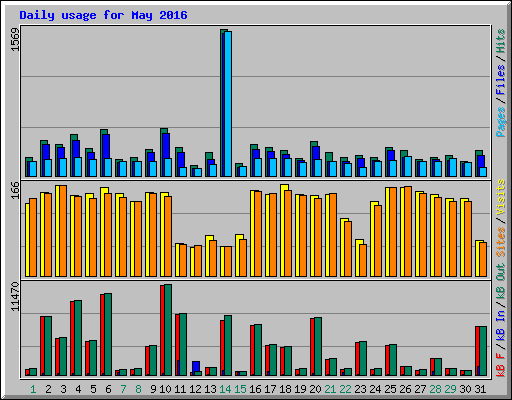Click the 1569 axis value
This screenshot has width=512, height=400.
pos(15,40)
